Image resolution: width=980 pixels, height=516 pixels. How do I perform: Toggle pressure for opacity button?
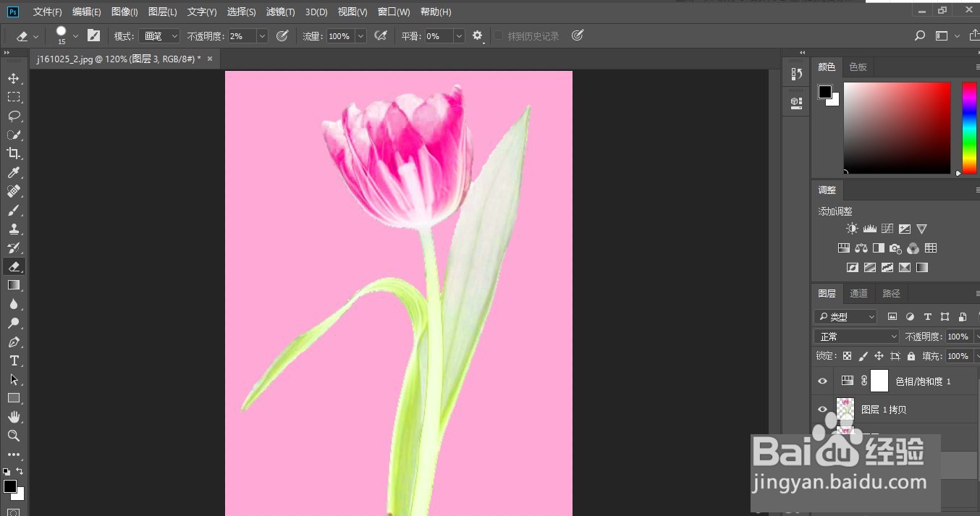click(282, 35)
